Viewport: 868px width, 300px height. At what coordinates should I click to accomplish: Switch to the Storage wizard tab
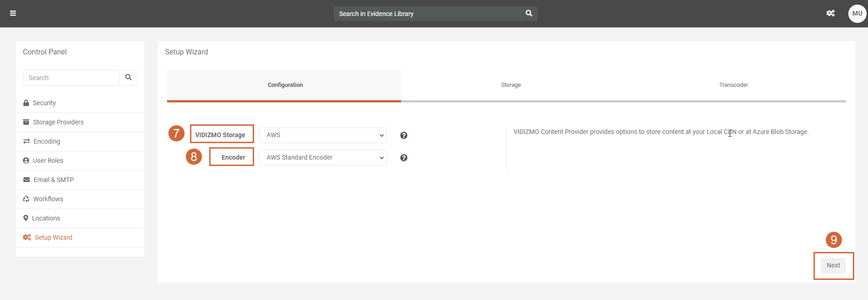pos(511,85)
